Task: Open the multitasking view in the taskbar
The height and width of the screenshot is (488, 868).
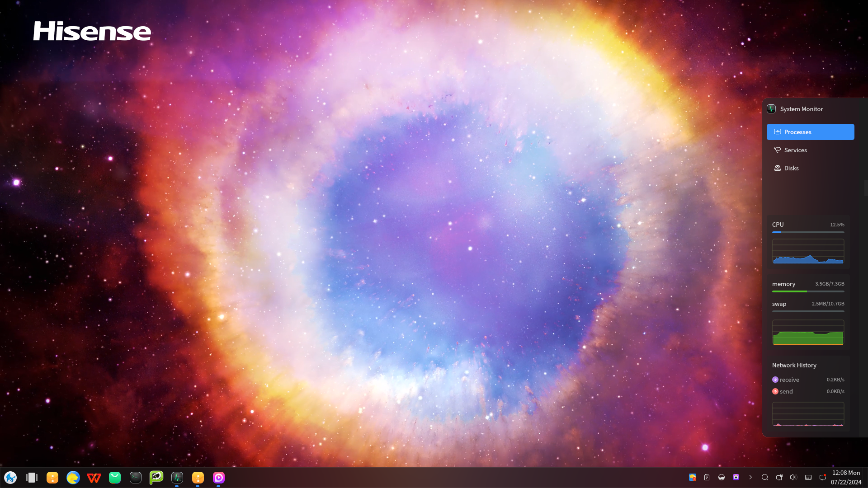Action: tap(31, 478)
